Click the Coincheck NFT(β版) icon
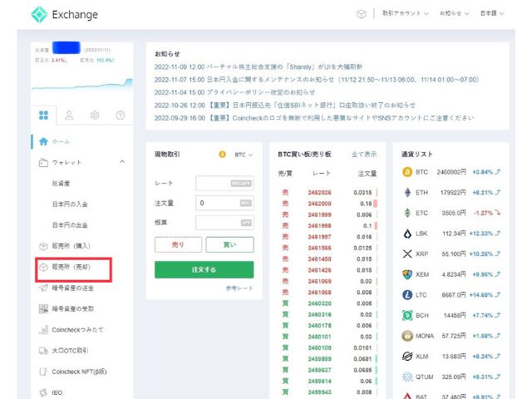 click(43, 372)
